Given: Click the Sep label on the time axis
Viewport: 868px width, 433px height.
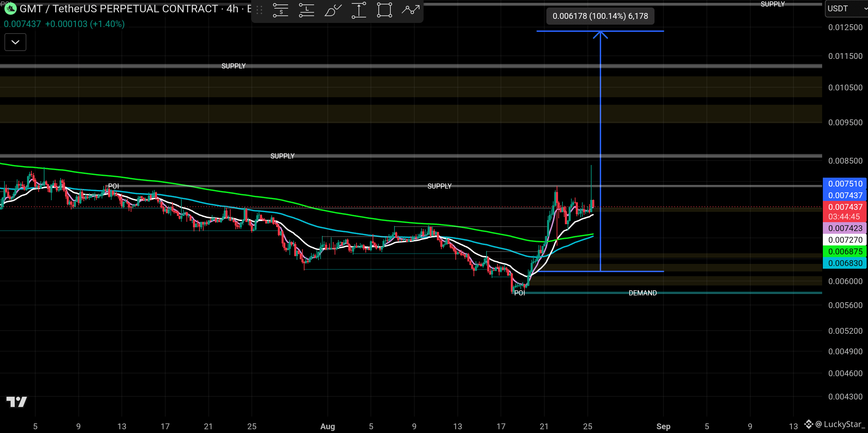Looking at the screenshot, I should coord(663,426).
